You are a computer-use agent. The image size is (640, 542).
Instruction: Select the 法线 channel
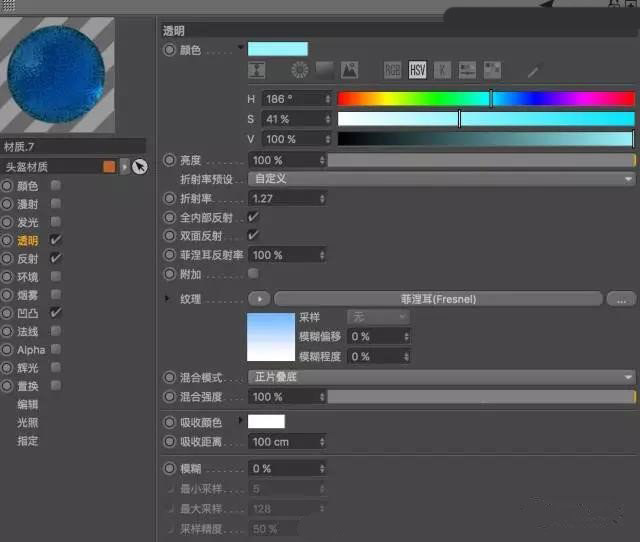tap(28, 331)
